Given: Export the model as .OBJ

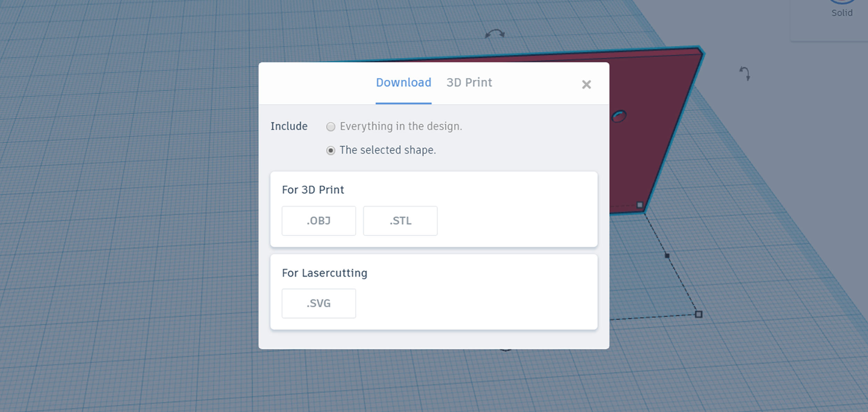Looking at the screenshot, I should 318,221.
